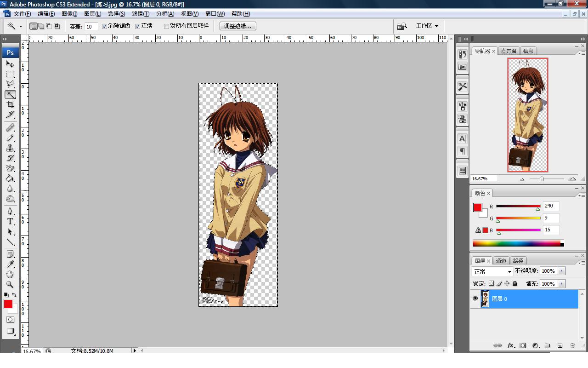The image size is (588, 368).
Task: Create a new layer group
Action: tap(548, 345)
